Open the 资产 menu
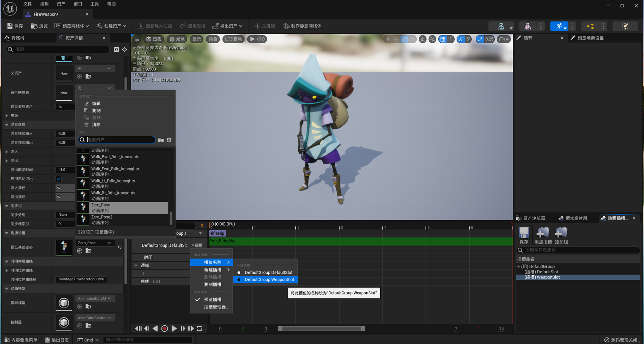This screenshot has width=644, height=344. coord(61,4)
